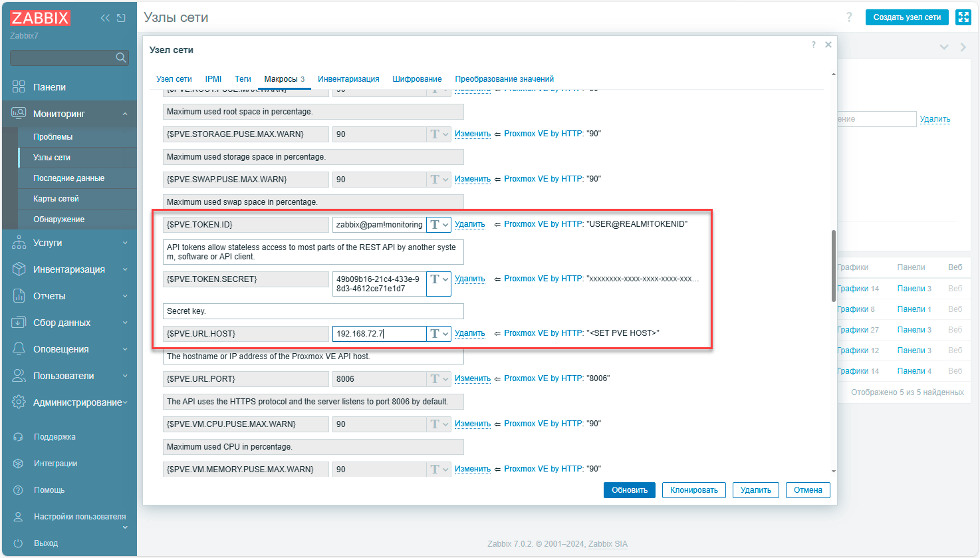
Task: Click Удалить link for {$PVE.TOKEN.ID}
Action: coord(470,224)
